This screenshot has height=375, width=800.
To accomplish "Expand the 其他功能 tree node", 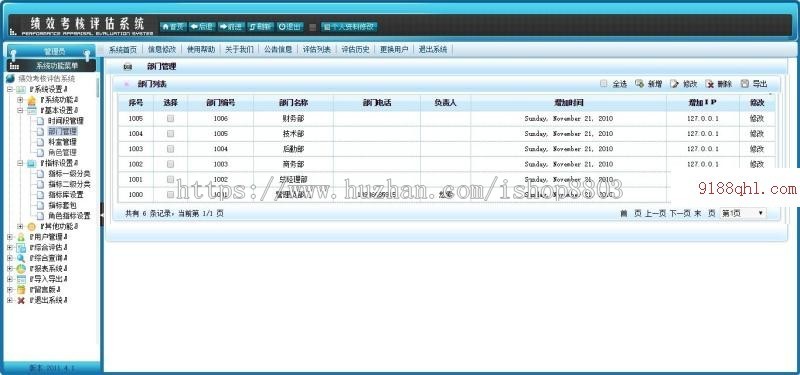I will tap(20, 227).
